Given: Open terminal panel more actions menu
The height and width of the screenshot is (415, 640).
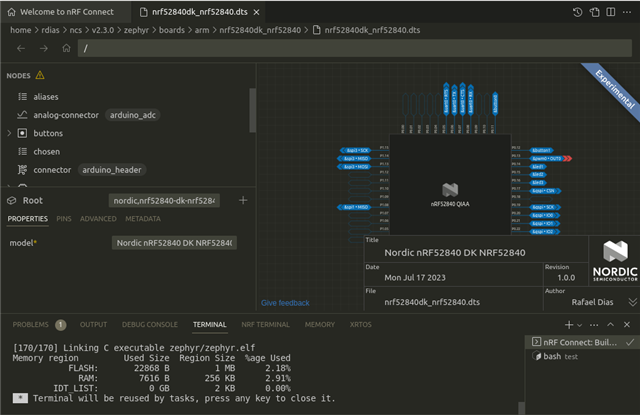Looking at the screenshot, I should (594, 325).
